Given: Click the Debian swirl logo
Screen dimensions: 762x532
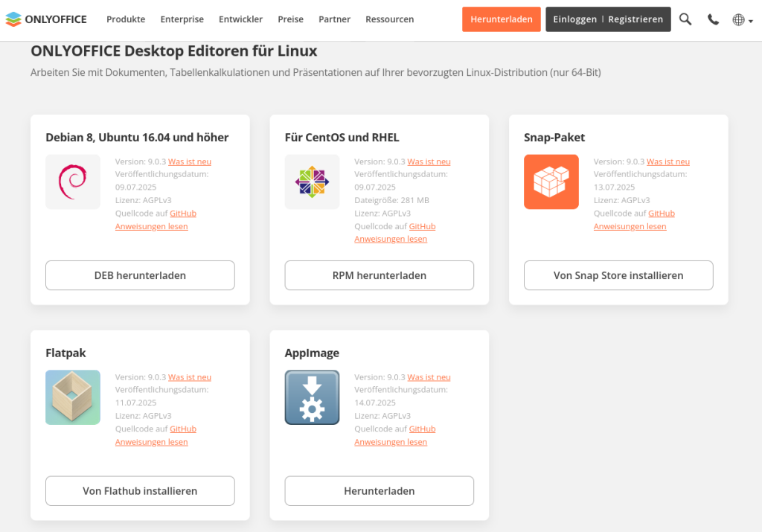Looking at the screenshot, I should [73, 182].
